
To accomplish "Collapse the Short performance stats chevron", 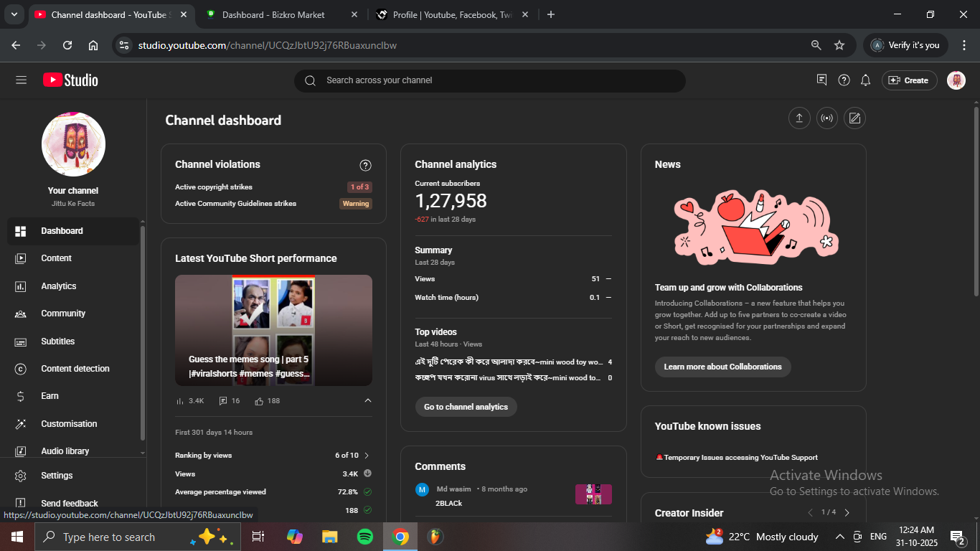I will point(368,401).
